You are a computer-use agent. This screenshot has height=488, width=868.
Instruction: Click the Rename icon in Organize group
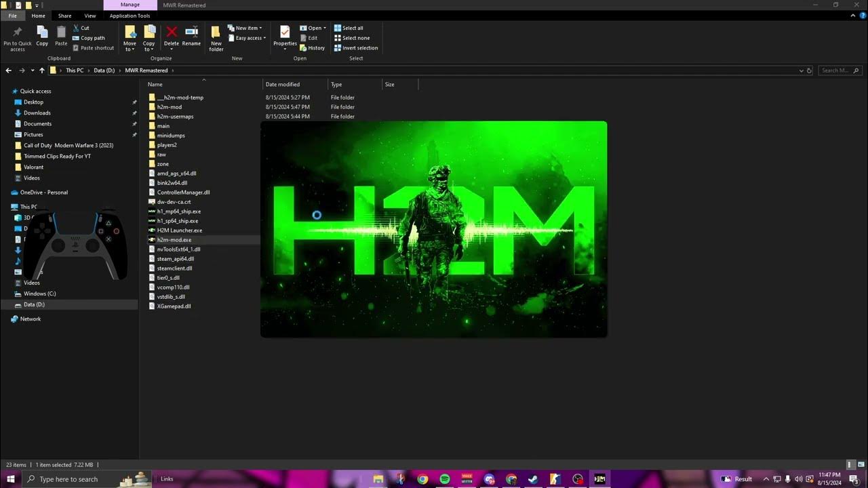tap(191, 32)
